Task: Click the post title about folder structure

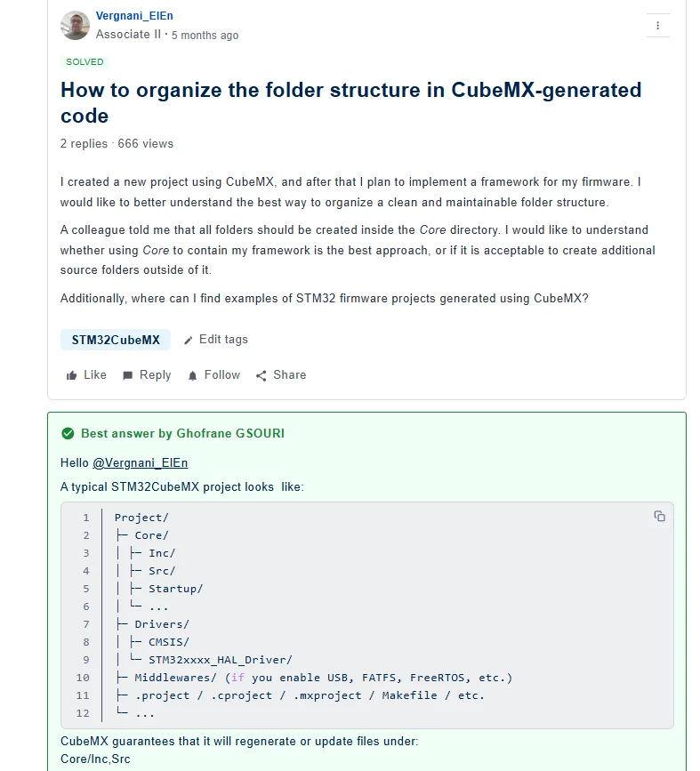Action: tap(350, 103)
